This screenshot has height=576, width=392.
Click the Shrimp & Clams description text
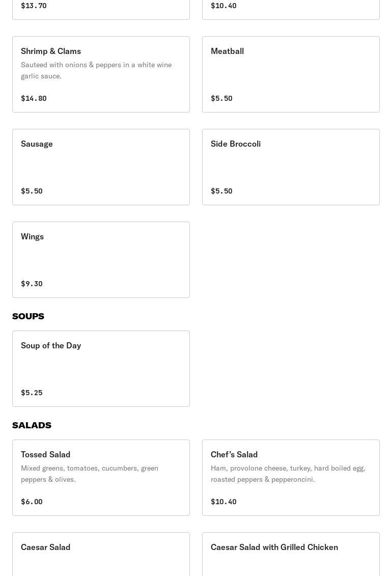coord(96,70)
